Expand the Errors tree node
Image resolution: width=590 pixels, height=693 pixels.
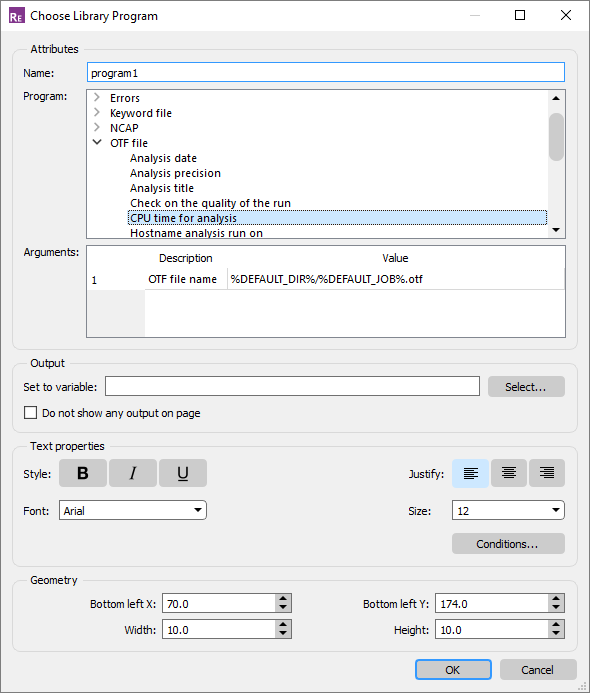coord(97,98)
